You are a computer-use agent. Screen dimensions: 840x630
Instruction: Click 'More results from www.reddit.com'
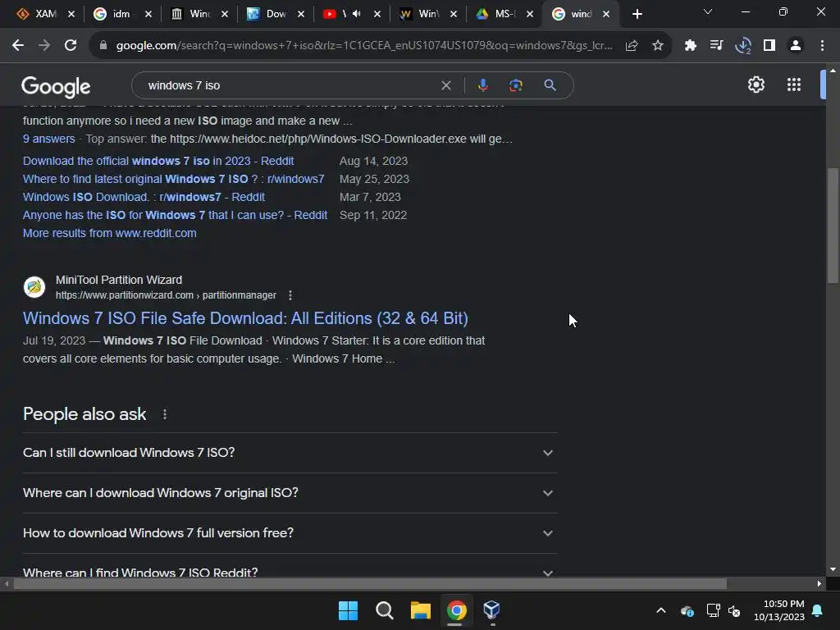(x=110, y=233)
